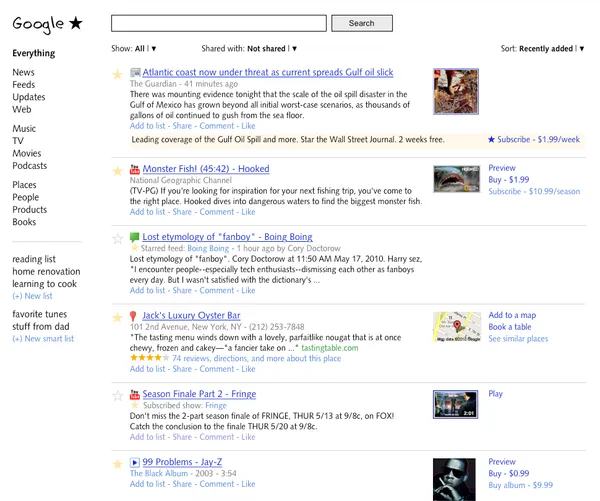Open the Shared with: Not shared dropdown
This screenshot has height=501, width=600.
pos(249,49)
